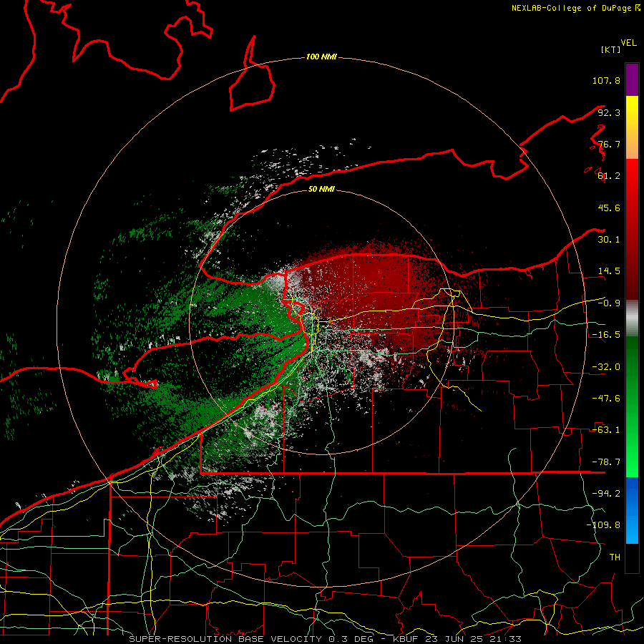Click the 107.8 legend value
This screenshot has width=644, height=644.
coord(606,80)
